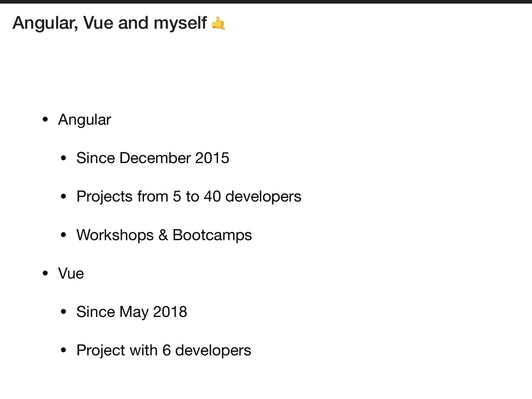Select "Projects from 5 to 40 developers" text
This screenshot has width=532, height=399.
189,197
